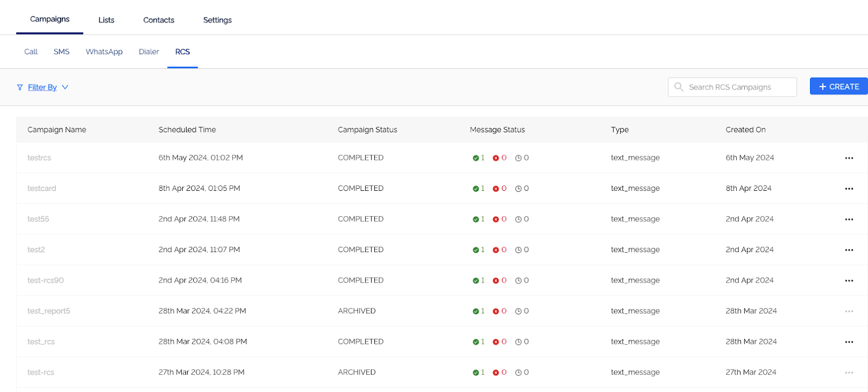The height and width of the screenshot is (392, 868).
Task: Focus the Search RCS Campaigns field
Action: 732,87
